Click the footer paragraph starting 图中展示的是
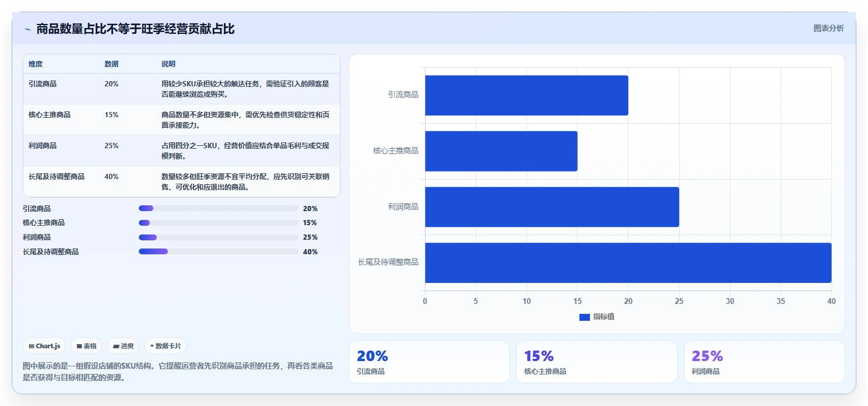Screen dimensions: 868x406 (x=178, y=372)
